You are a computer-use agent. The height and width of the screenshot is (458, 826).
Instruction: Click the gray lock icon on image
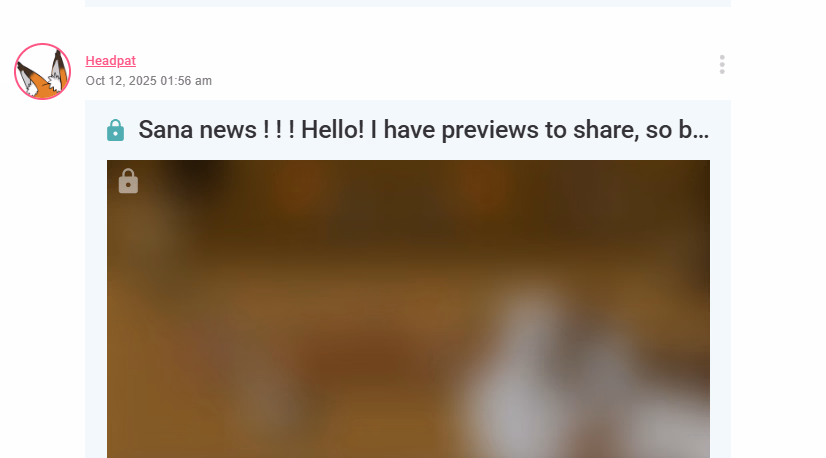(129, 181)
